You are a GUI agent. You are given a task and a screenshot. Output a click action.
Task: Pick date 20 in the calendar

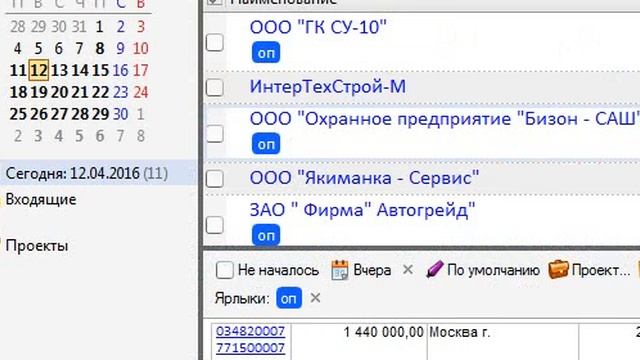60,92
